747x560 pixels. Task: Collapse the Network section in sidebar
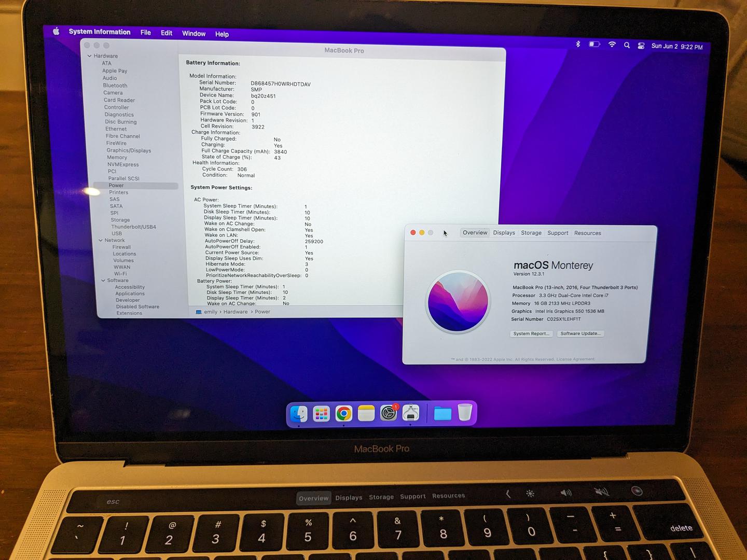tap(101, 240)
